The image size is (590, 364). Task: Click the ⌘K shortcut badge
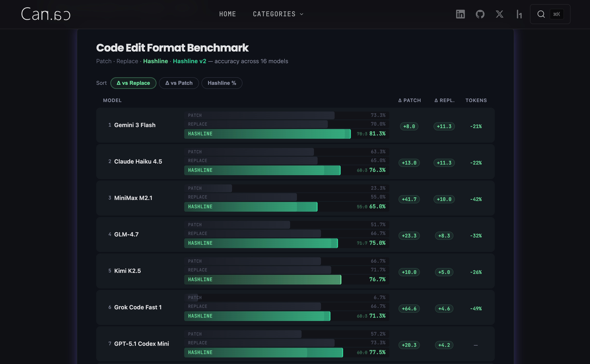[556, 14]
